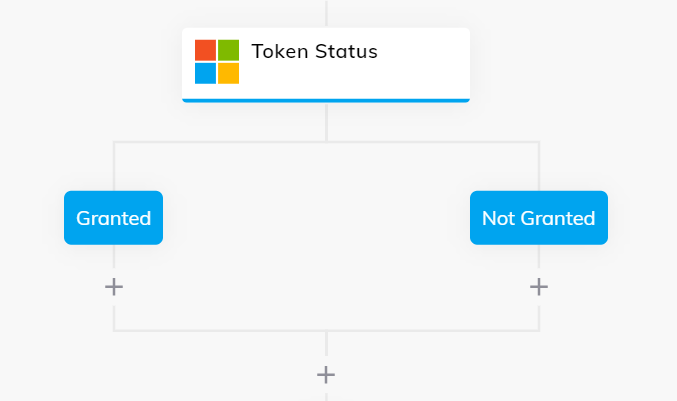Add a step after the merged branches
Screen dimensions: 677x401
tap(326, 375)
